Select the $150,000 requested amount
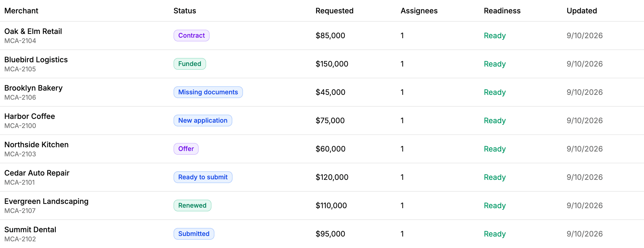 pos(332,64)
